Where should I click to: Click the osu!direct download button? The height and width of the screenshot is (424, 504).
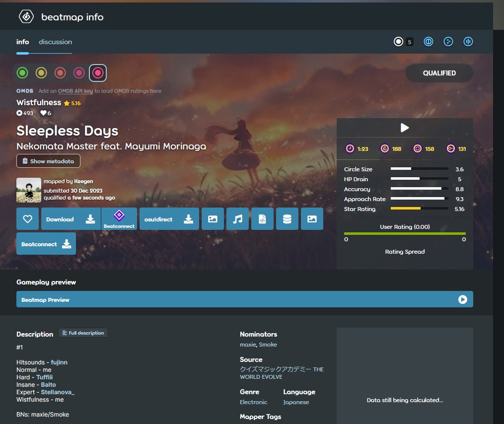tap(169, 219)
